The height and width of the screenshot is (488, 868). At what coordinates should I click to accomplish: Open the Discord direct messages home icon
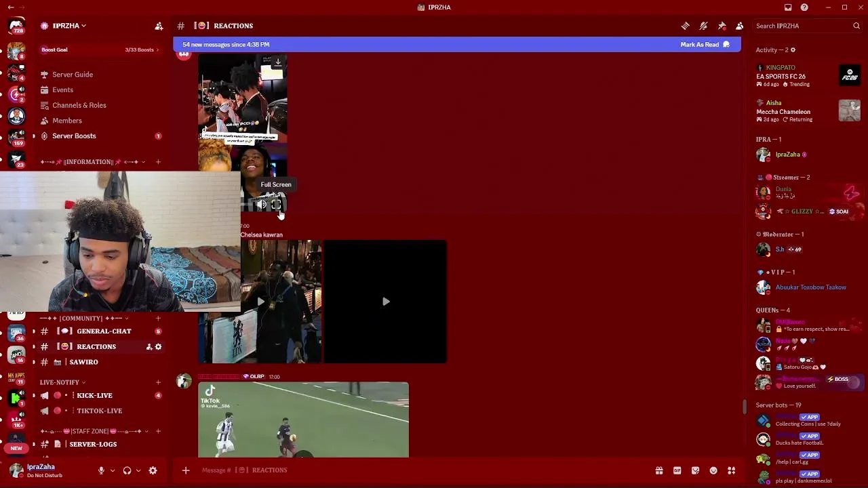16,26
